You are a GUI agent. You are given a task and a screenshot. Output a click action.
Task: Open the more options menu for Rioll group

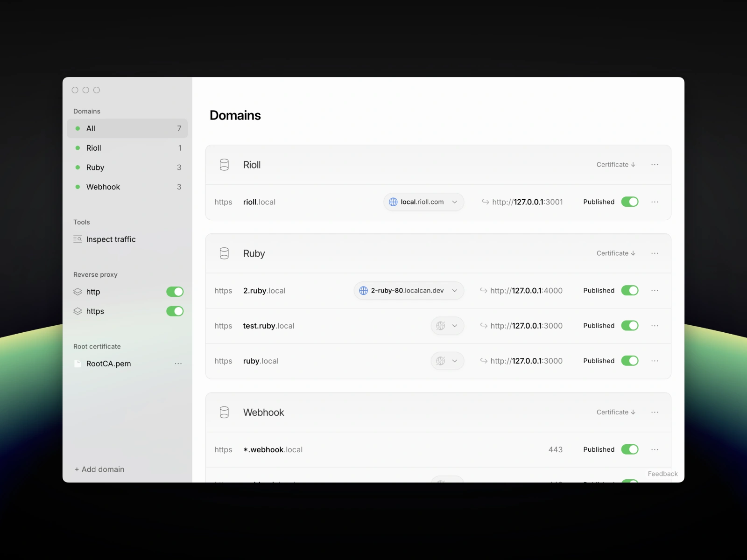pyautogui.click(x=655, y=165)
